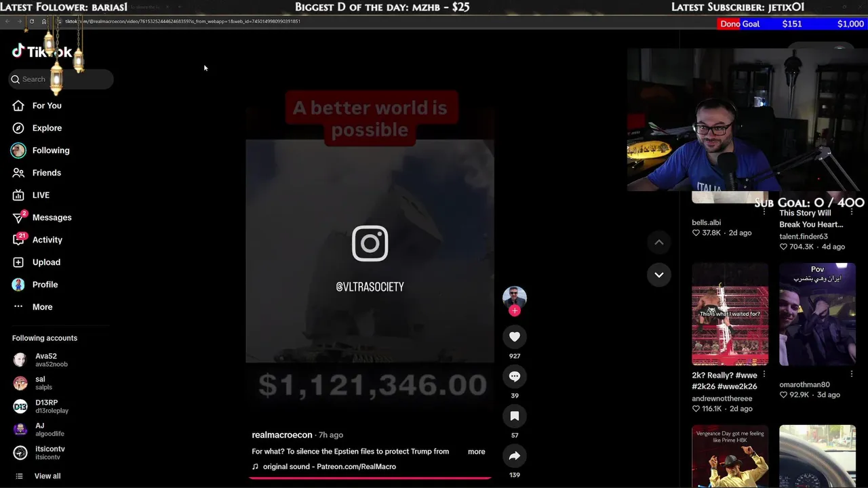Share the video with arrow icon
Screen dimensions: 868x488
tap(515, 455)
